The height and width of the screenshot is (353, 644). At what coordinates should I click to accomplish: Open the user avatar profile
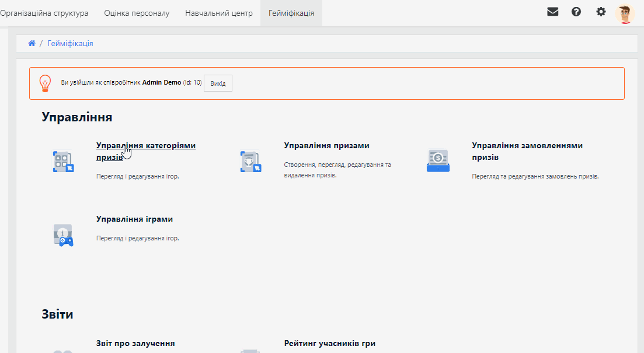[x=625, y=13]
